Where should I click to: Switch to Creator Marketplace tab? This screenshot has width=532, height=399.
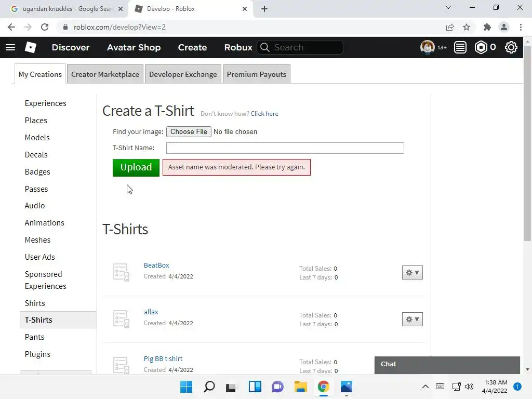point(105,74)
